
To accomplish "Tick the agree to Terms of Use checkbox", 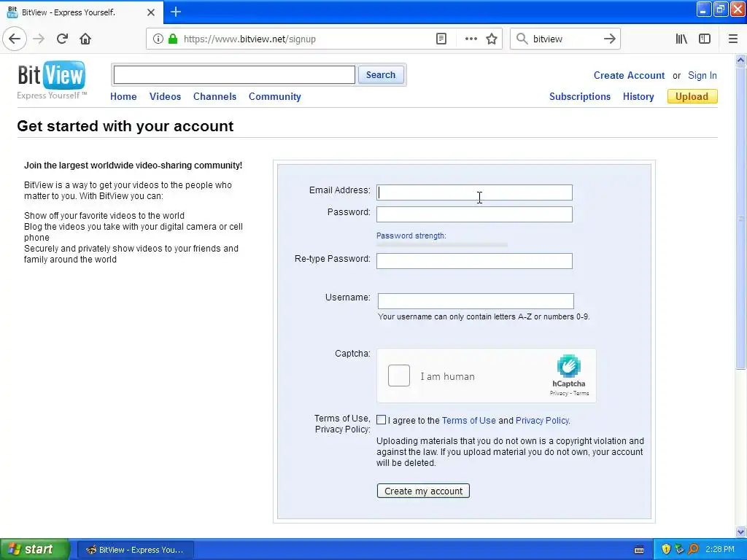I will 381,419.
